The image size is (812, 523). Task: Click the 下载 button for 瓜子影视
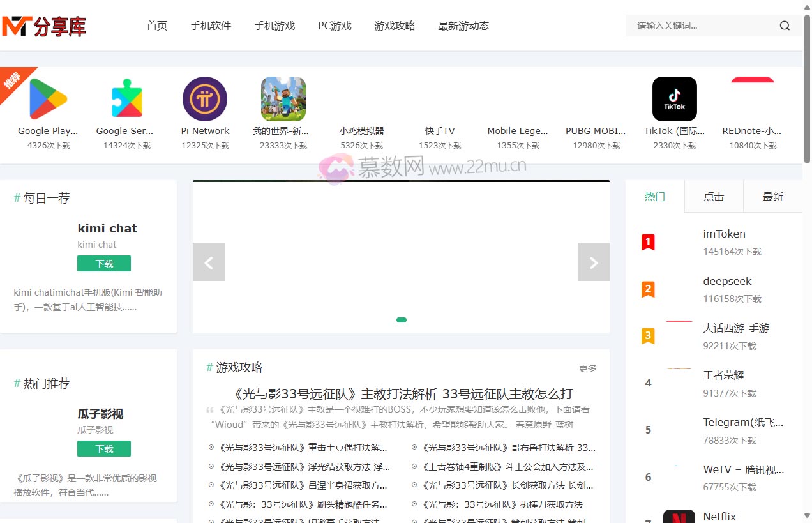tap(104, 449)
